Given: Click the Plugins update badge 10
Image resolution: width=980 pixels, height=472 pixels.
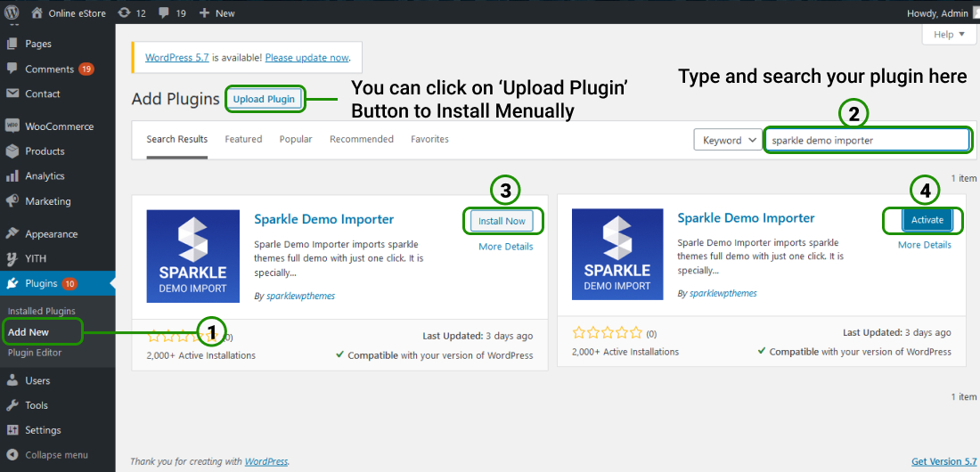Looking at the screenshot, I should [x=69, y=284].
